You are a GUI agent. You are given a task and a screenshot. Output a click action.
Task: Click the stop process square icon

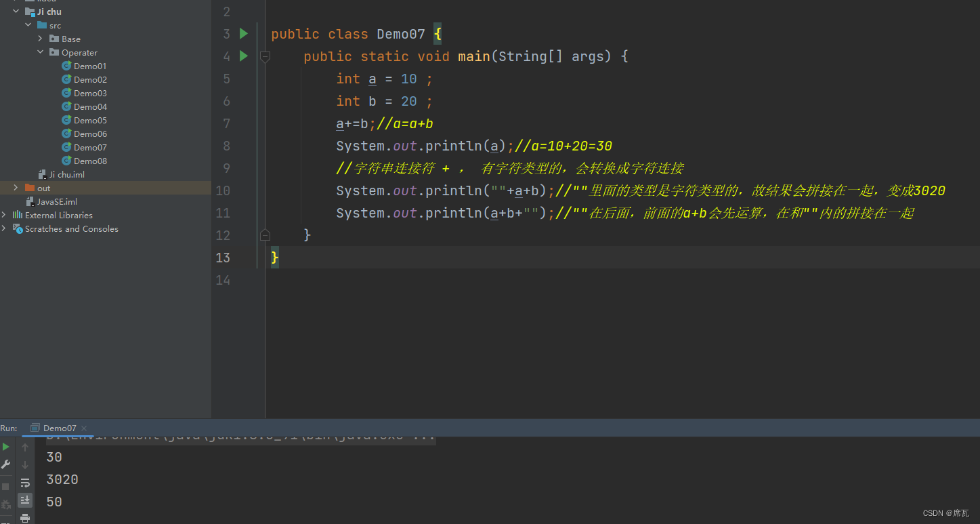tap(6, 487)
